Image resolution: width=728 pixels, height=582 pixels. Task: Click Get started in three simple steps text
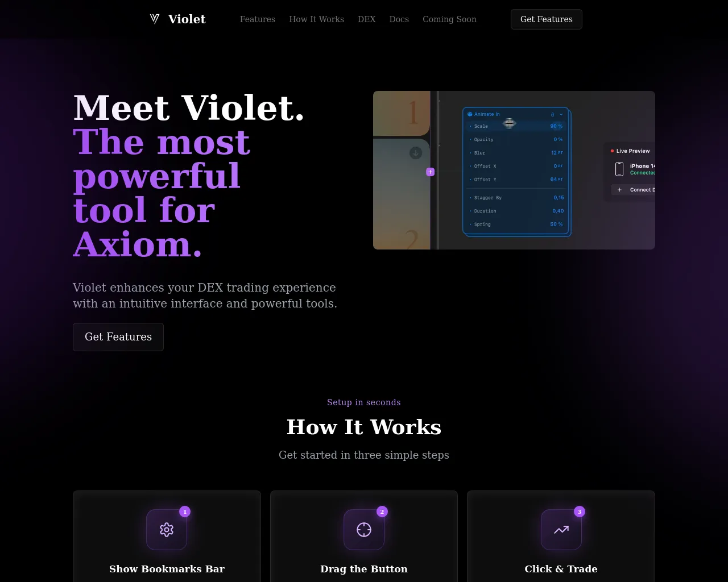(x=364, y=455)
